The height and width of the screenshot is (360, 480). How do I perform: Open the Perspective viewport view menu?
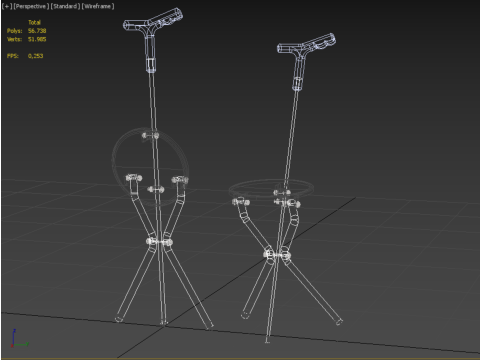click(x=31, y=6)
